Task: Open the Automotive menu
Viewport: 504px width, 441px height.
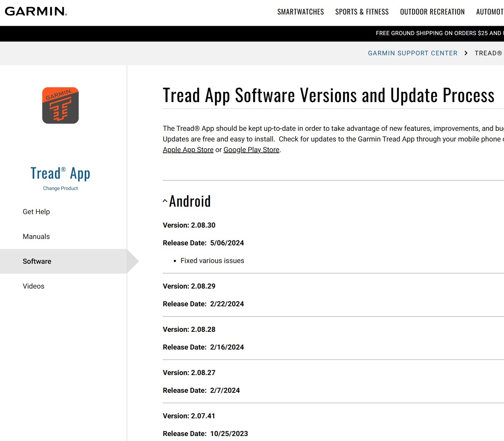Action: (x=490, y=12)
